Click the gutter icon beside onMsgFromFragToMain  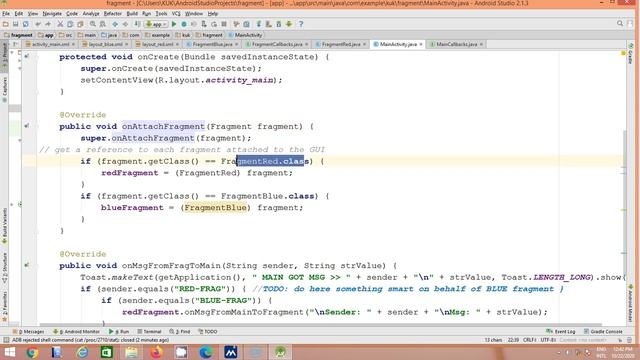(27, 265)
